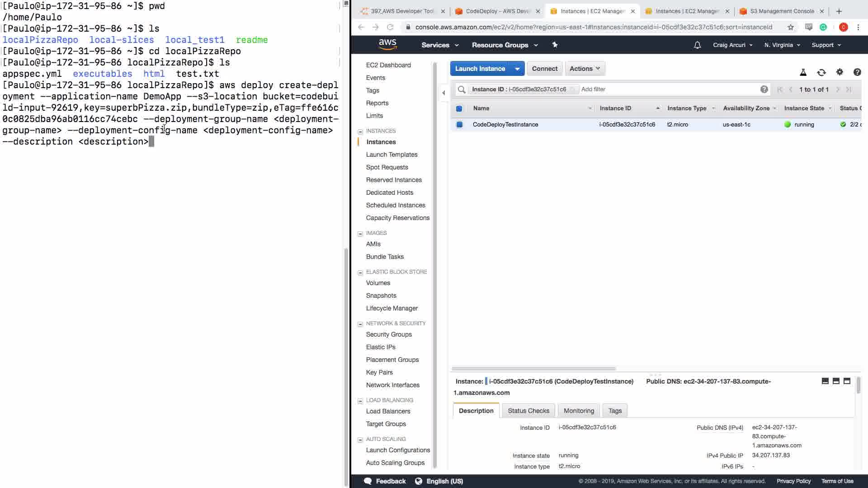Click the AWS notifications bell icon

697,45
